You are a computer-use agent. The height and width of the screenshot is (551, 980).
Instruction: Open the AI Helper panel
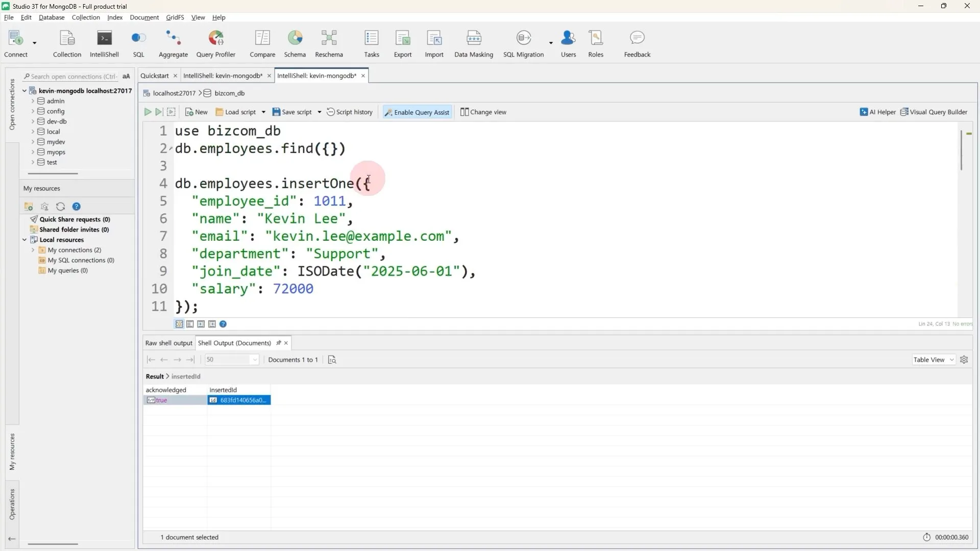point(877,112)
